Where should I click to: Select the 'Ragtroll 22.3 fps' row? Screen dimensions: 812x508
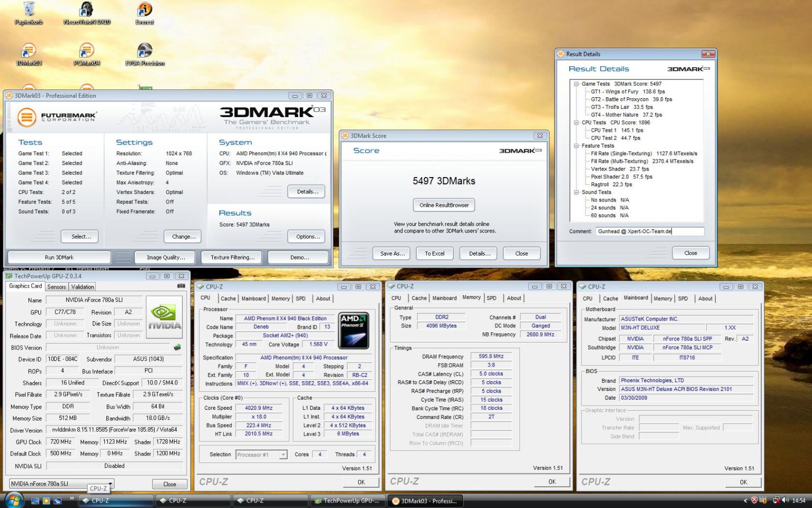pyautogui.click(x=612, y=184)
